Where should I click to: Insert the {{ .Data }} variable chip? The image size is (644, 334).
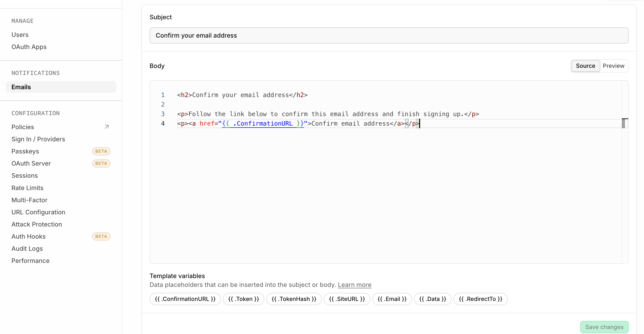433,299
